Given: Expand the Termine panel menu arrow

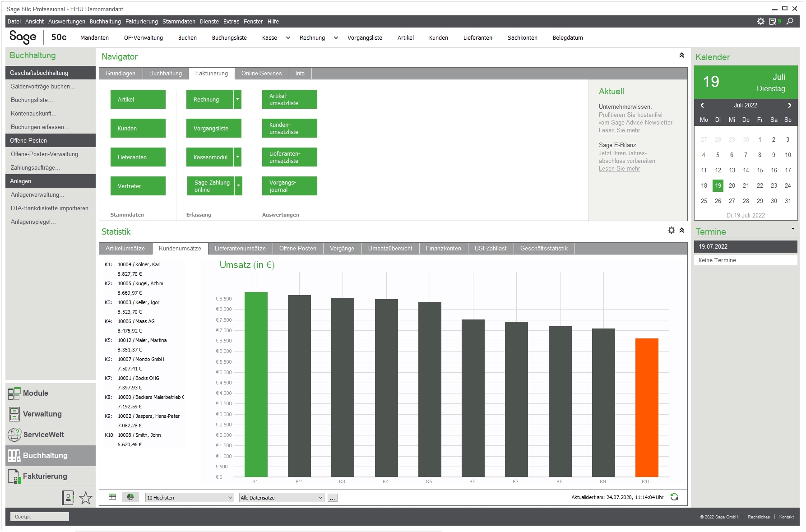Looking at the screenshot, I should pyautogui.click(x=793, y=229).
